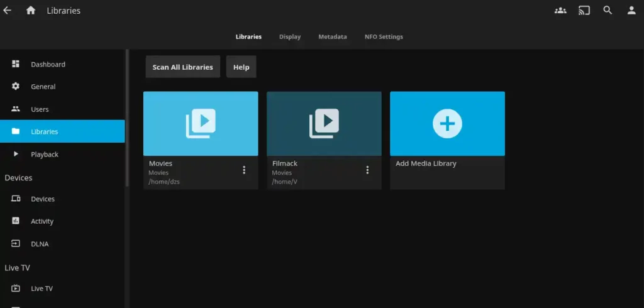The image size is (644, 308).
Task: Click the DLNA input icon
Action: (x=16, y=243)
